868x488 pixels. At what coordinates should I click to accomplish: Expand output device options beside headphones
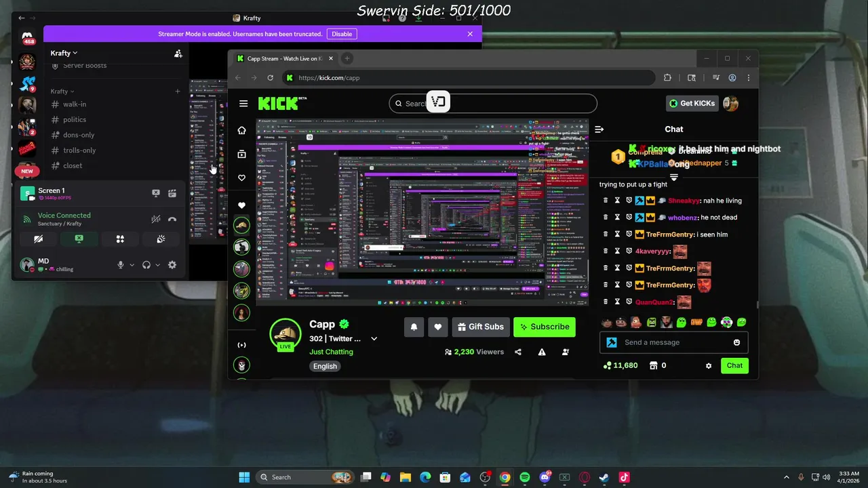[157, 265]
